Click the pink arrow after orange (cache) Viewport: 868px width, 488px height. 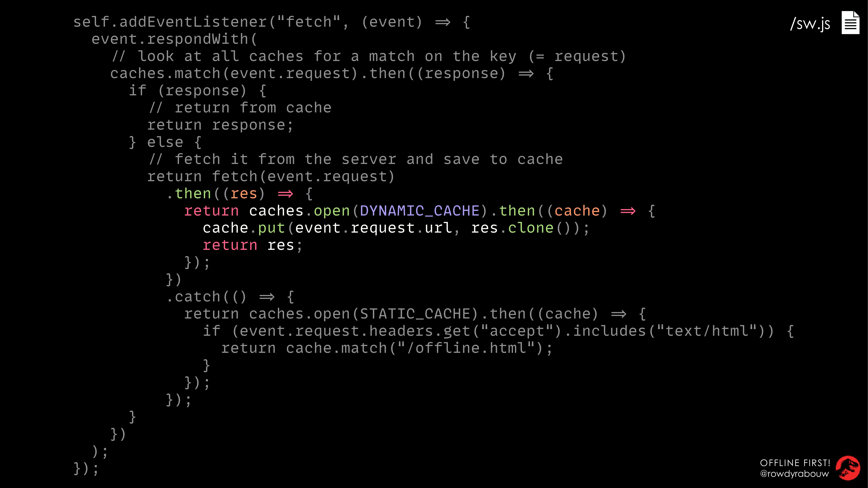click(628, 211)
